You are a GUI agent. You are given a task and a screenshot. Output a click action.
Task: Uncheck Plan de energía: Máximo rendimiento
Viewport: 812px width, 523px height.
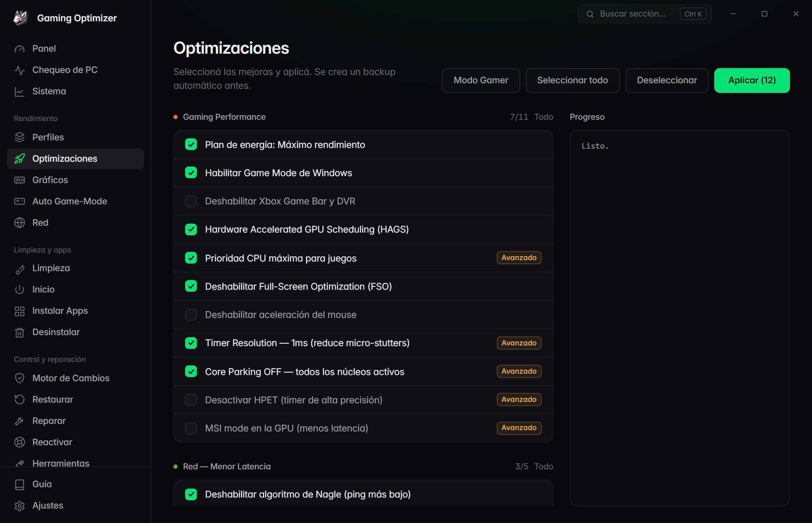191,145
